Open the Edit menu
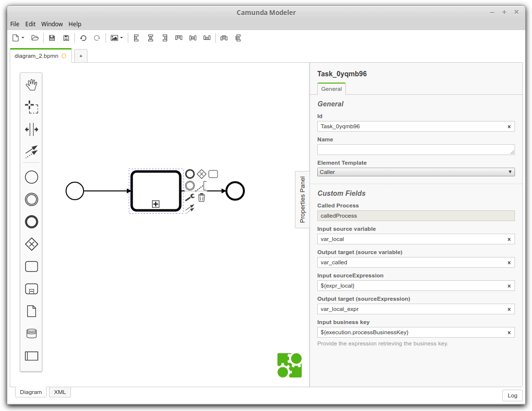 coord(30,24)
